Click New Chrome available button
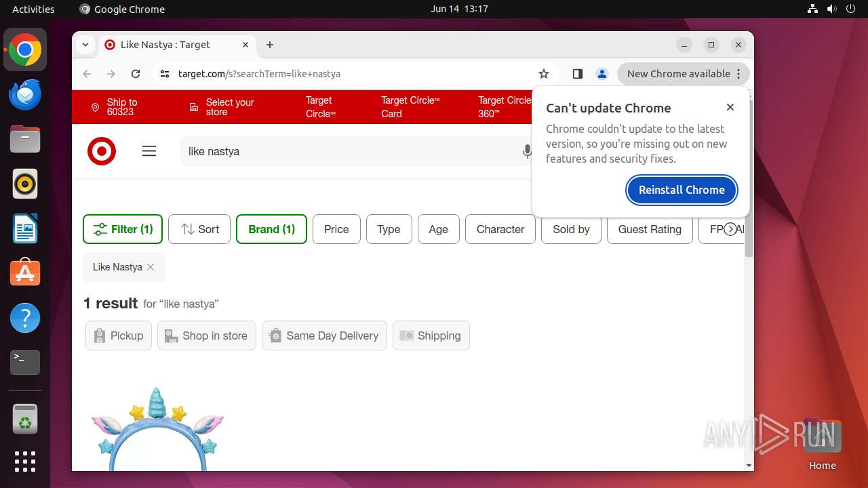The width and height of the screenshot is (868, 488). click(683, 74)
